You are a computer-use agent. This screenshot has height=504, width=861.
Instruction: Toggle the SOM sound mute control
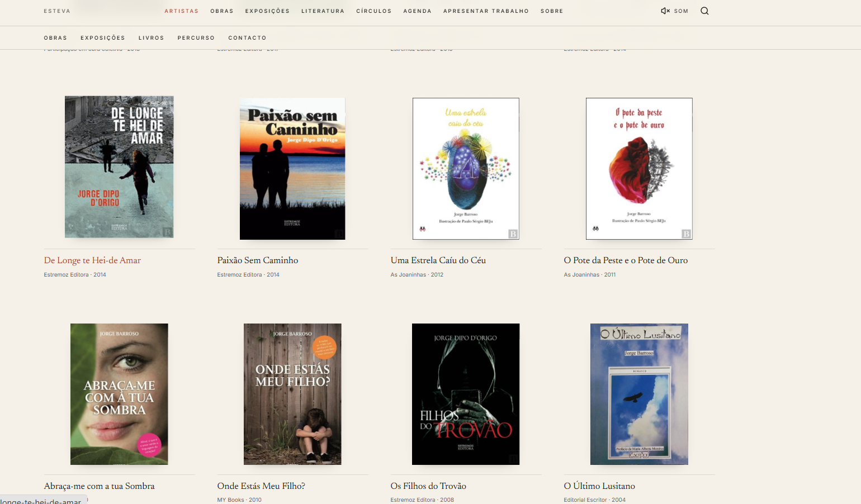click(674, 11)
